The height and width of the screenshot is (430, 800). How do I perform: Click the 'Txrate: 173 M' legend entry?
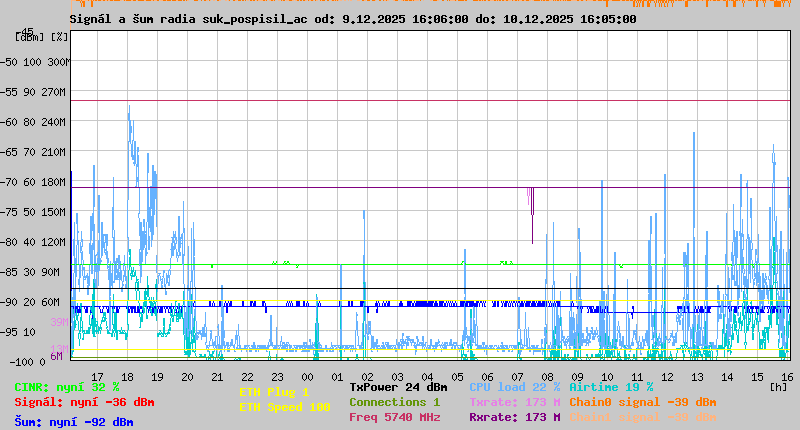(x=514, y=402)
